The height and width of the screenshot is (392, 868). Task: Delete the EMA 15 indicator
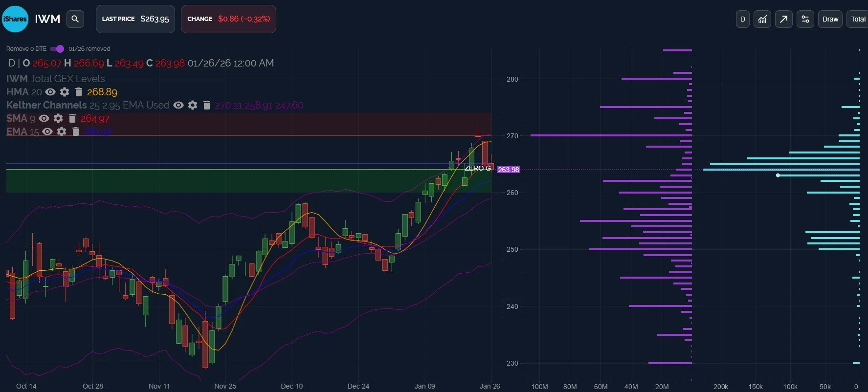[75, 131]
